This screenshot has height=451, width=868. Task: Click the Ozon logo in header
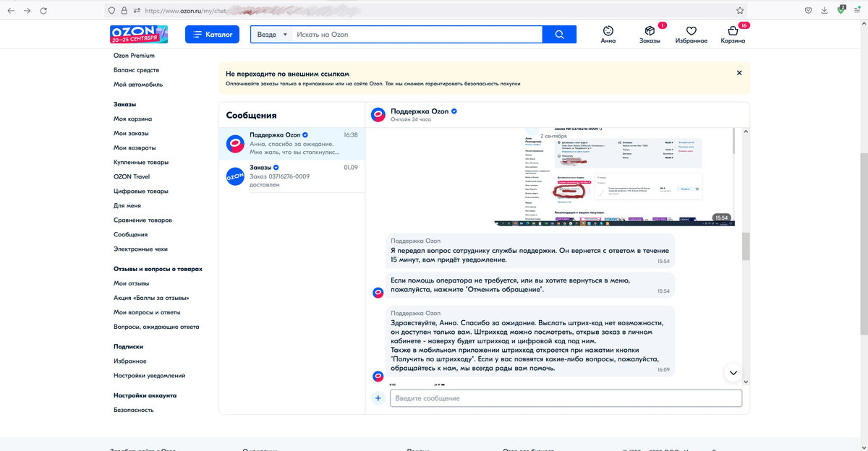pyautogui.click(x=139, y=34)
